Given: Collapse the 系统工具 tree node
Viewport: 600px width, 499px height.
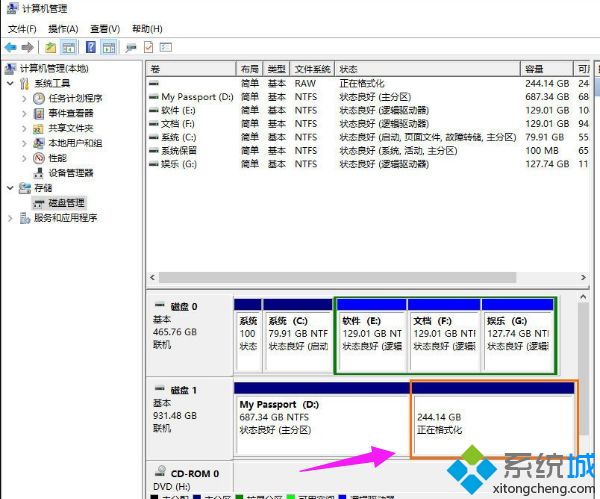Looking at the screenshot, I should [x=11, y=83].
